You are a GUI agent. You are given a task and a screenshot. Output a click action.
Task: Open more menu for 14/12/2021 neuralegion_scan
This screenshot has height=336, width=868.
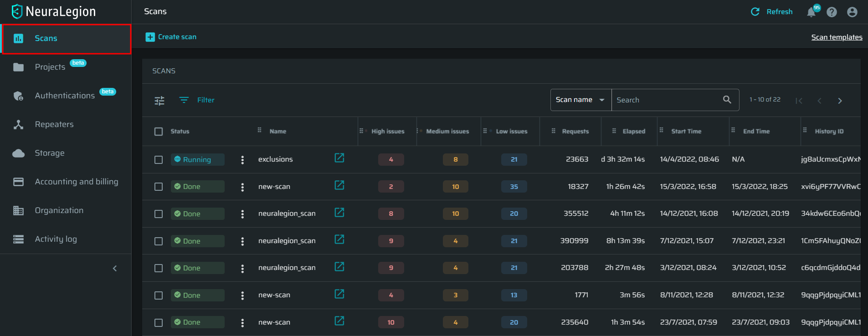point(242,214)
